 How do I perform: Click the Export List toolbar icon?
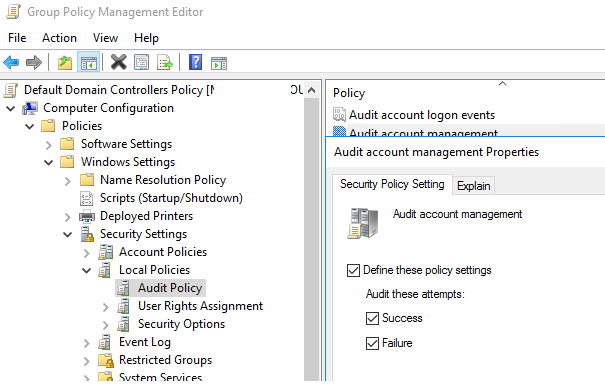coord(165,62)
